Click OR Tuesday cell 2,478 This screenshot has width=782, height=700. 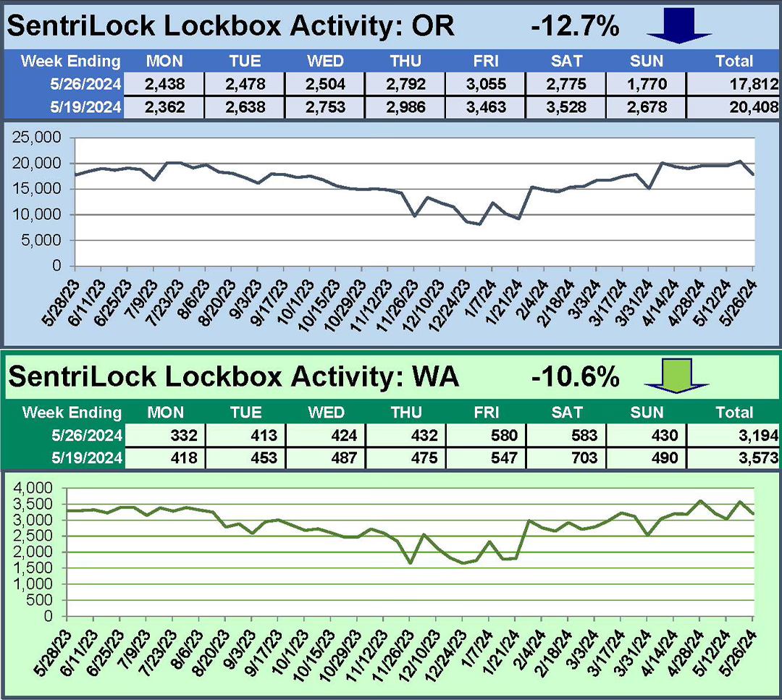coord(245,84)
